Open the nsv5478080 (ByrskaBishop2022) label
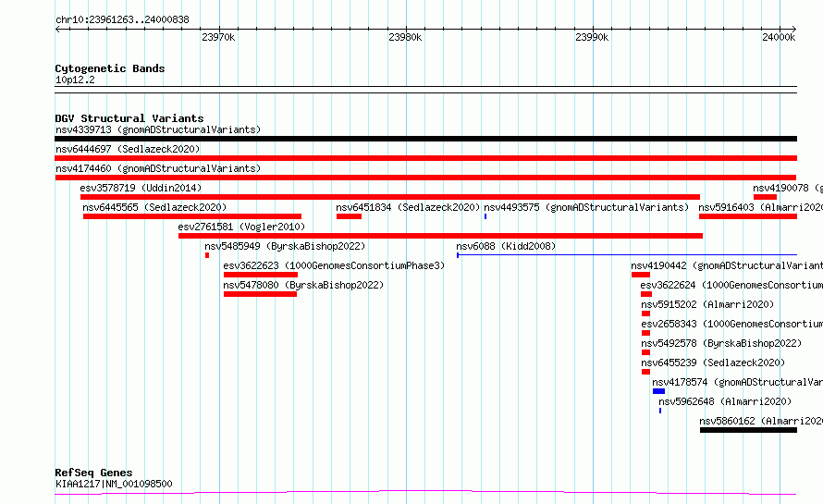 pyautogui.click(x=303, y=285)
